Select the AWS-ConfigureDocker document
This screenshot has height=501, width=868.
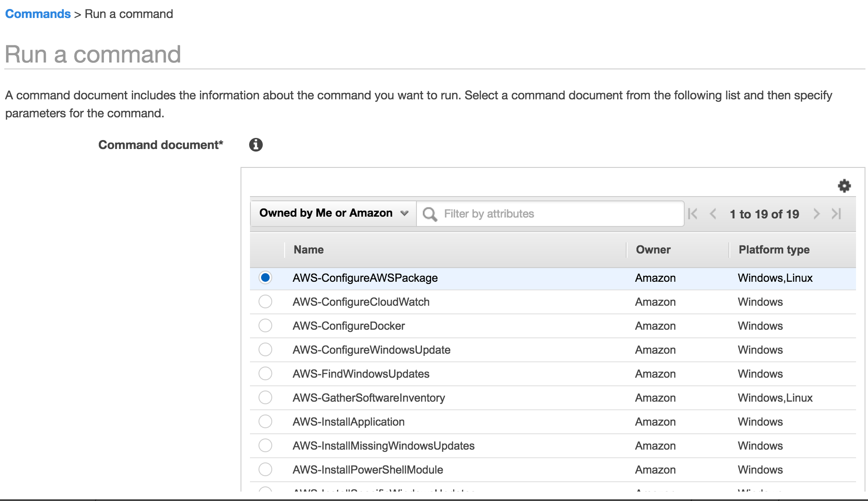pyautogui.click(x=265, y=325)
